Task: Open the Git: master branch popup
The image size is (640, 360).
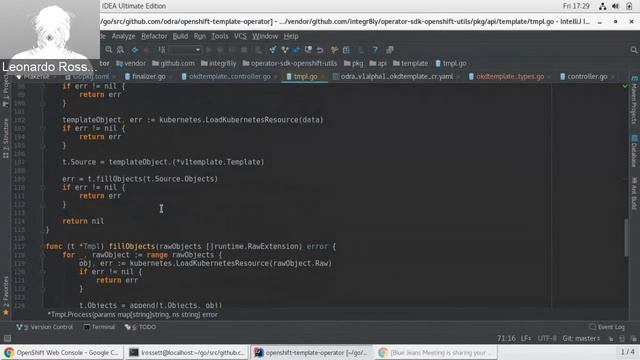Action: tap(581, 338)
